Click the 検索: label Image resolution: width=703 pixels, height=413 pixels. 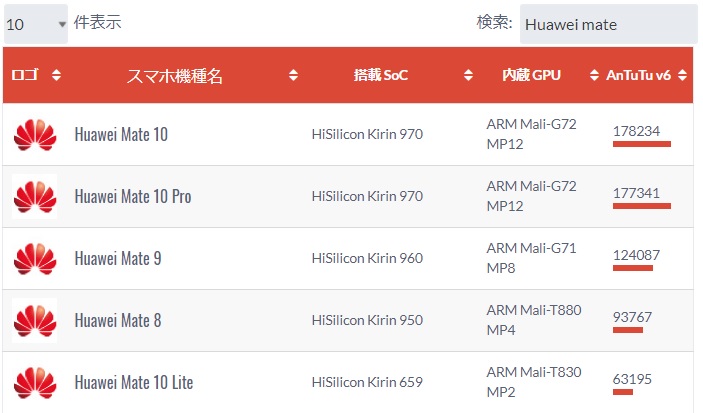point(494,22)
